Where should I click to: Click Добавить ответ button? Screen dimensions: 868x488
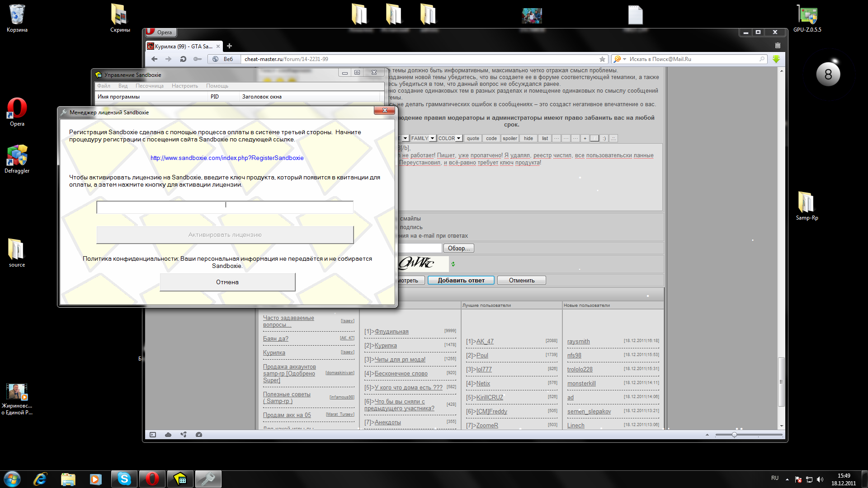point(461,280)
